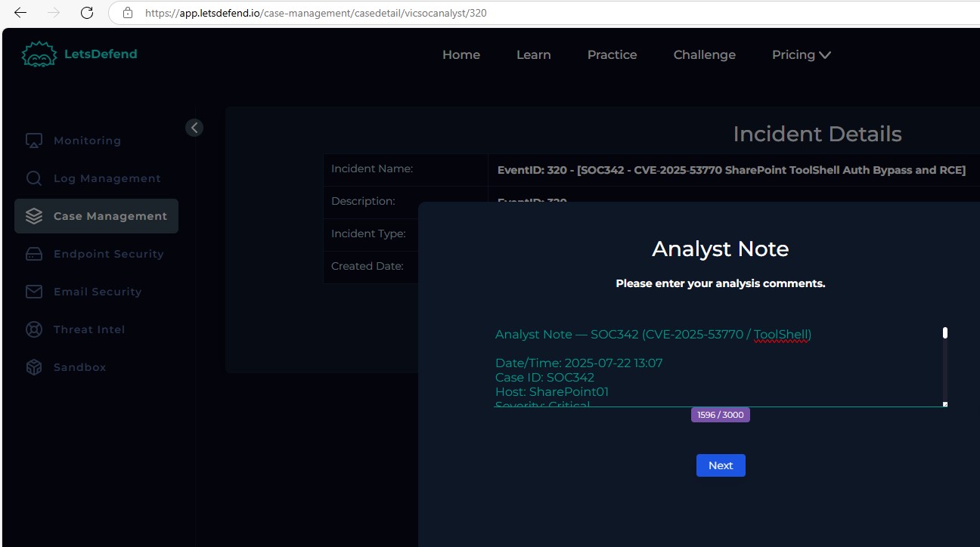Viewport: 980px width, 547px height.
Task: Click the Incident Details heading
Action: point(817,134)
